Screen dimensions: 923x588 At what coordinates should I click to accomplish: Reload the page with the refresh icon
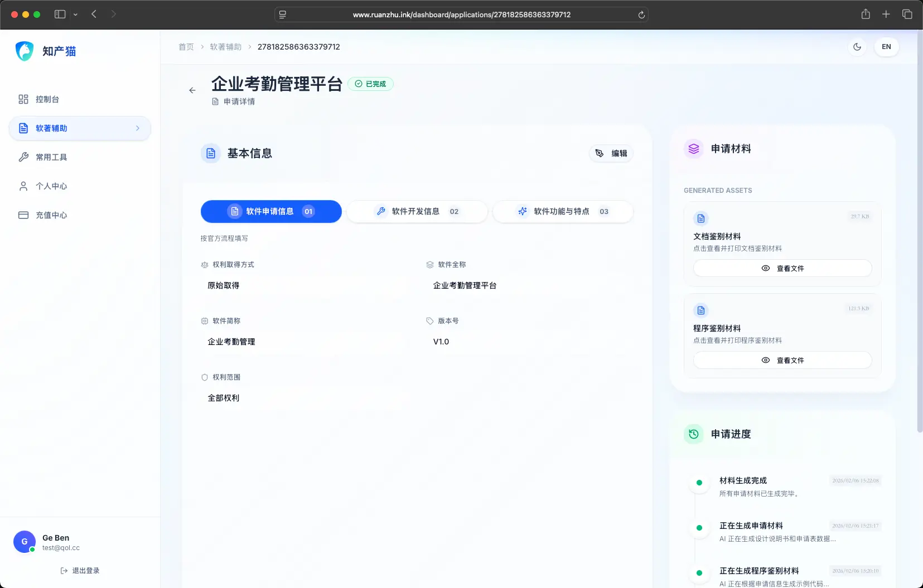(641, 15)
